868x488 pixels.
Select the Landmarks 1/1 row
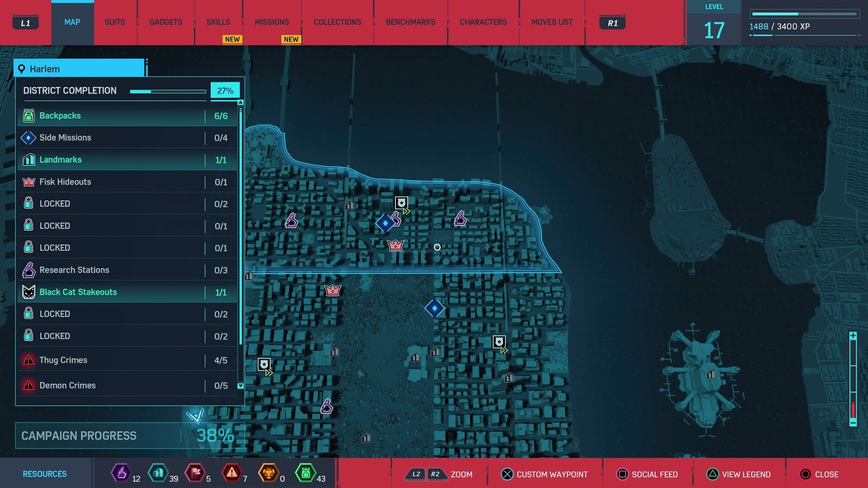click(127, 160)
